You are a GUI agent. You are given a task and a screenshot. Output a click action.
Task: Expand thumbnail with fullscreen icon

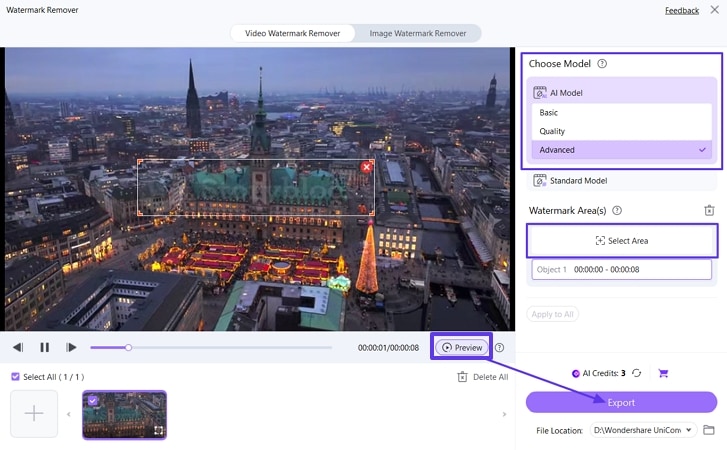coord(159,431)
